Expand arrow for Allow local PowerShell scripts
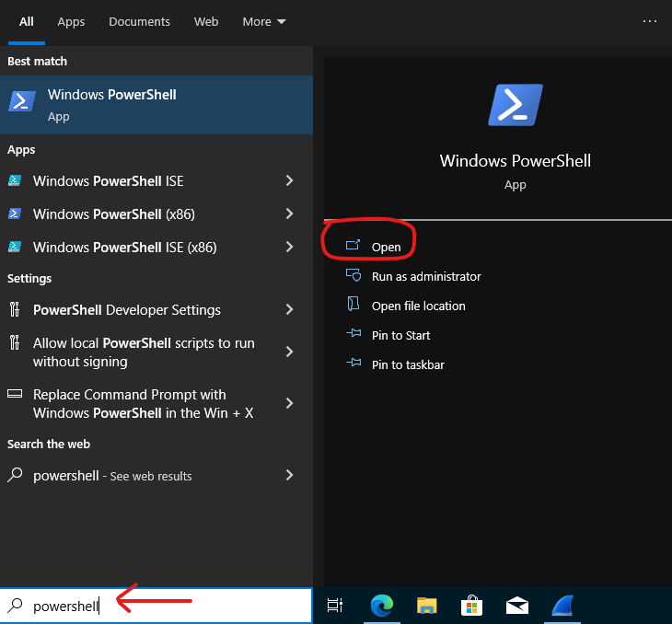Screen dimensions: 672x624 pyautogui.click(x=290, y=352)
